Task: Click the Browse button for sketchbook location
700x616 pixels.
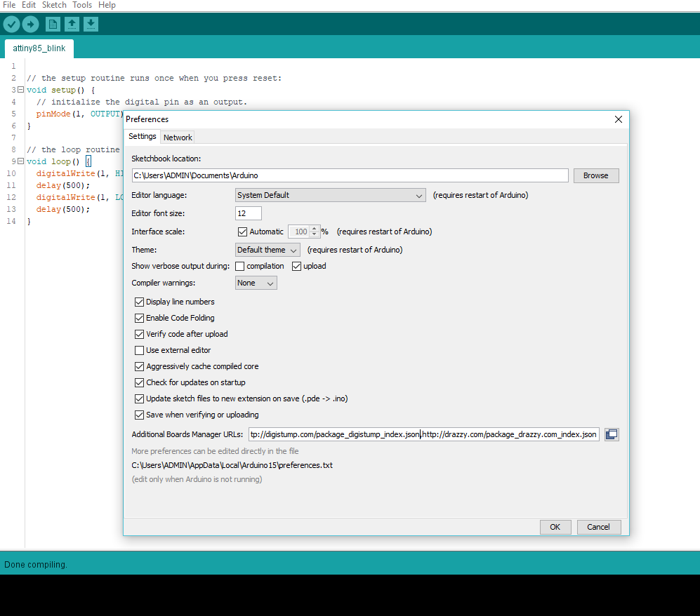Action: [x=596, y=175]
